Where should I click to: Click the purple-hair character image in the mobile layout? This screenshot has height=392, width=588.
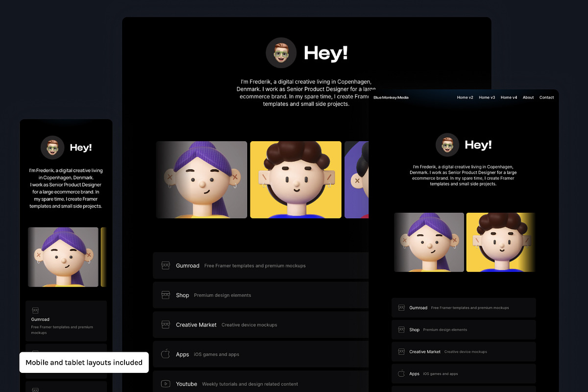click(x=63, y=257)
